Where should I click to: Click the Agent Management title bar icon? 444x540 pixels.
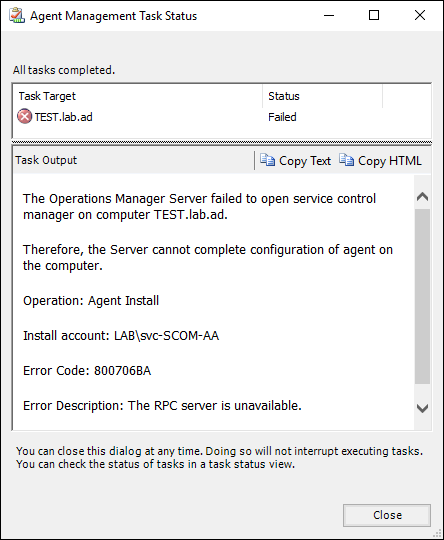tap(17, 15)
